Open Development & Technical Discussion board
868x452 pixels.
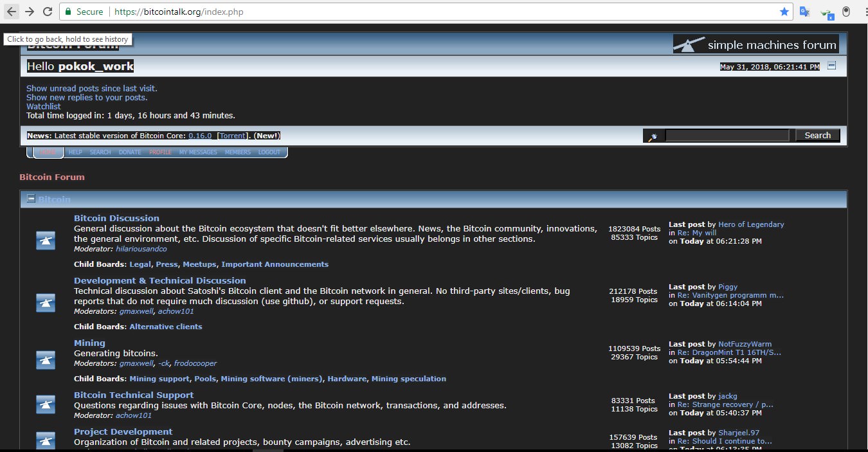159,280
